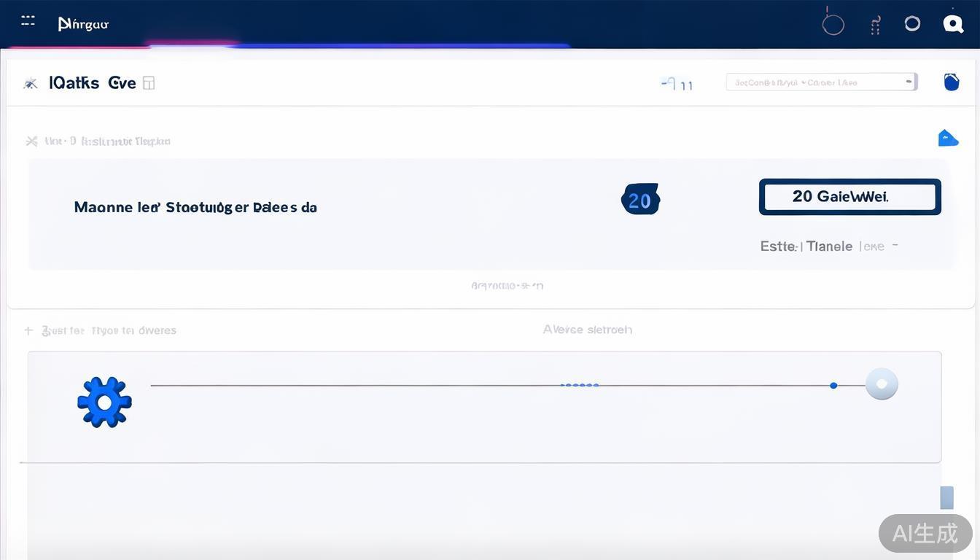The height and width of the screenshot is (560, 980).
Task: Open the grid menu in the top-left corner
Action: pos(28,21)
